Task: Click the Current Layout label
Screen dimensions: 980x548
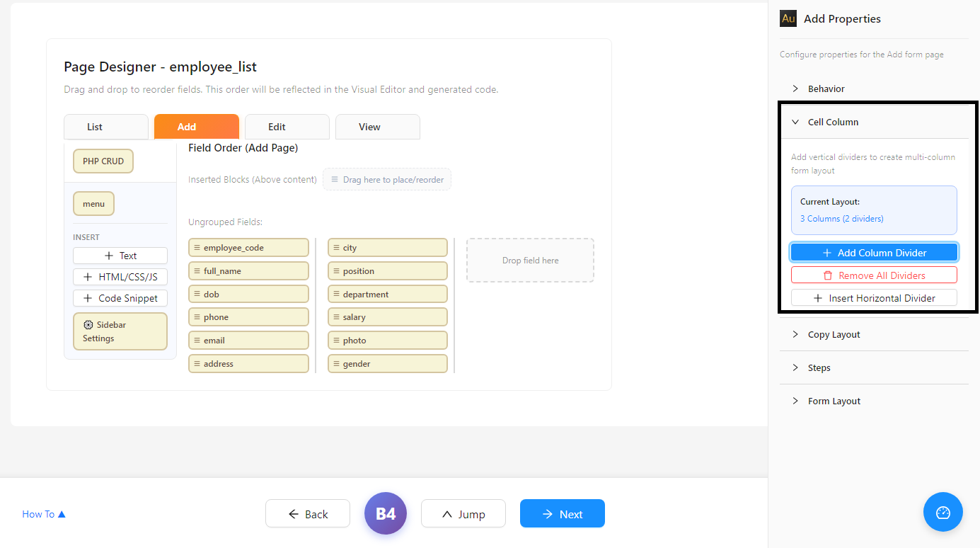Action: click(830, 202)
